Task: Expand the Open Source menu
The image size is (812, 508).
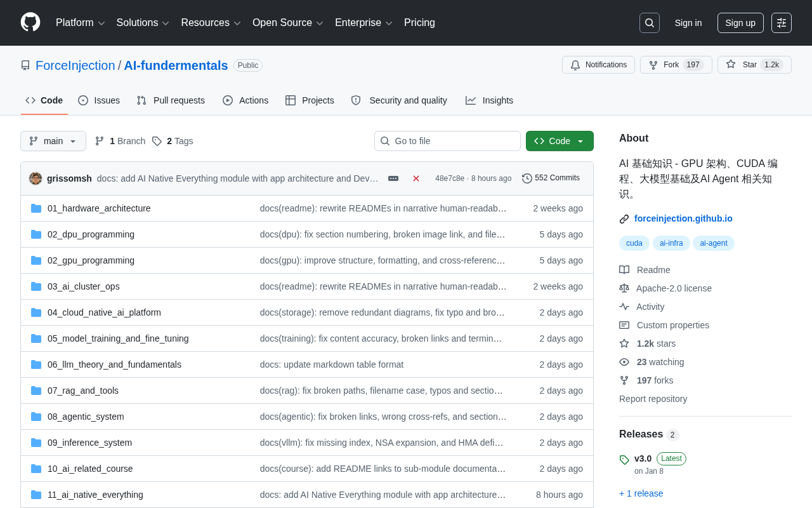Action: coord(288,23)
